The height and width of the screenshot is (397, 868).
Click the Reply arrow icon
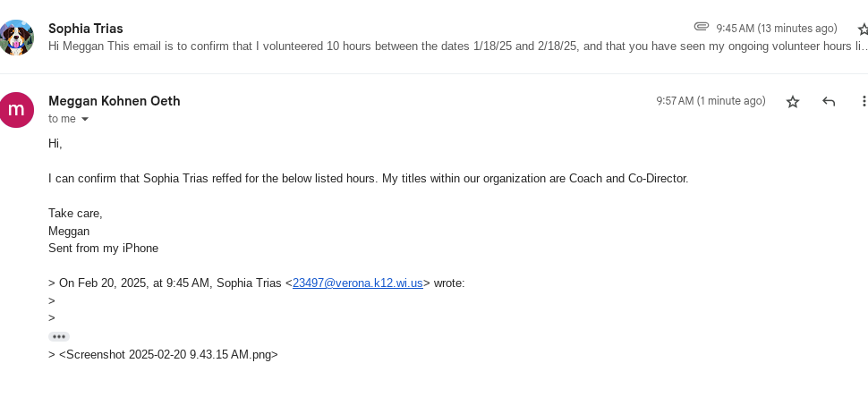click(829, 102)
